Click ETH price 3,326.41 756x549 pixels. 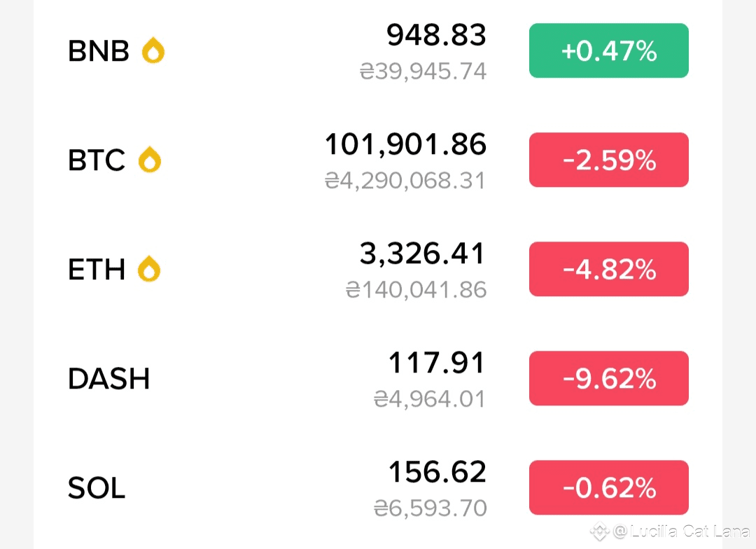point(422,253)
